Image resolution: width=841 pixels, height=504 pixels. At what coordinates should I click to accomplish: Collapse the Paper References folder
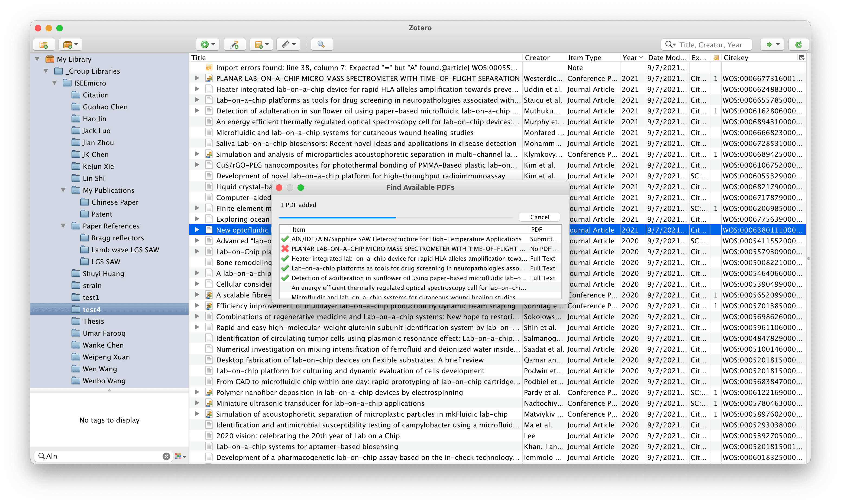point(63,226)
